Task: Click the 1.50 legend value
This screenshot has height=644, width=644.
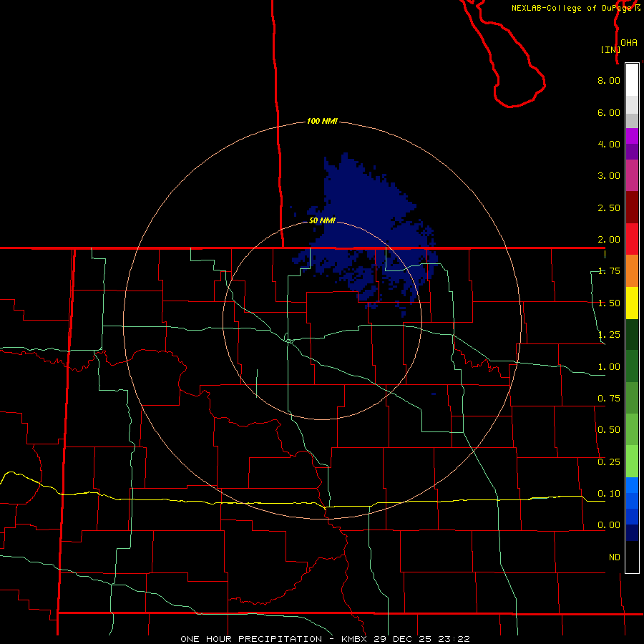Action: point(609,303)
